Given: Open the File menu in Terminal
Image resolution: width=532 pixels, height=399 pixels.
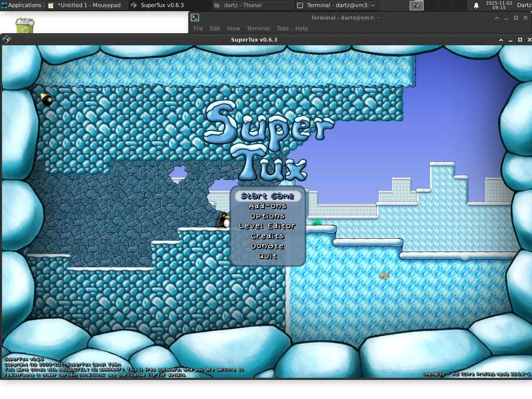Looking at the screenshot, I should click(198, 28).
